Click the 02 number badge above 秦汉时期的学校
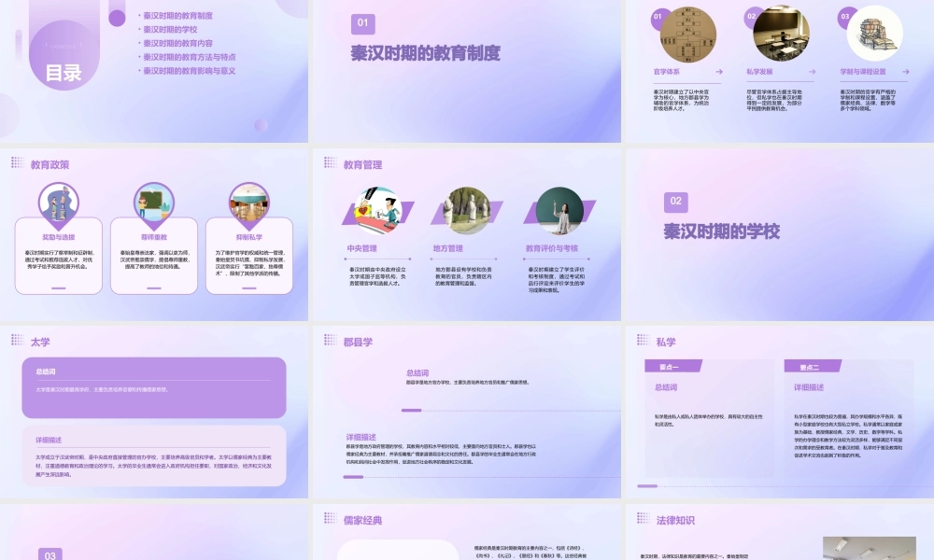 [675, 202]
